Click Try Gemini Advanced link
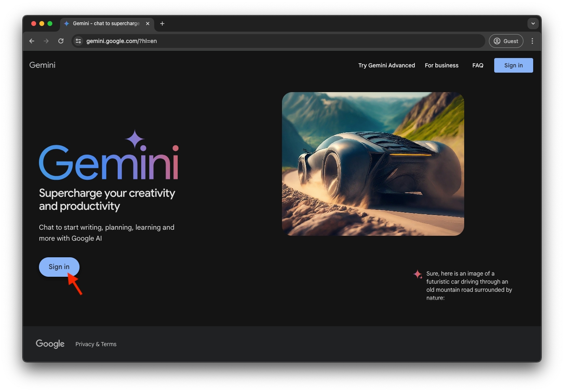This screenshot has width=564, height=392. [x=386, y=65]
